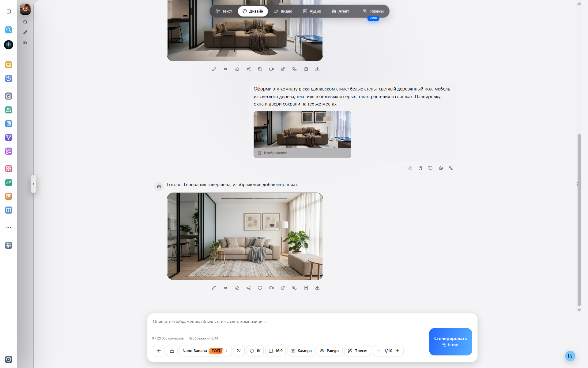The width and height of the screenshot is (588, 368).
Task: Open the Агент tab
Action: click(340, 11)
